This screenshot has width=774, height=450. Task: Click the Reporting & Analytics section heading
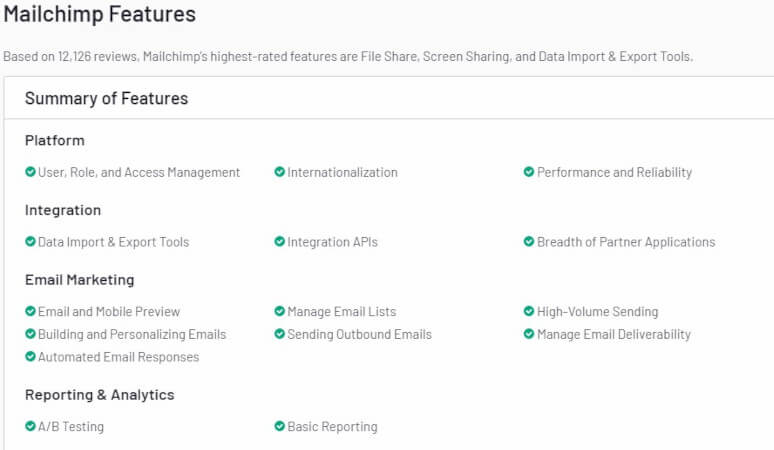coord(99,395)
